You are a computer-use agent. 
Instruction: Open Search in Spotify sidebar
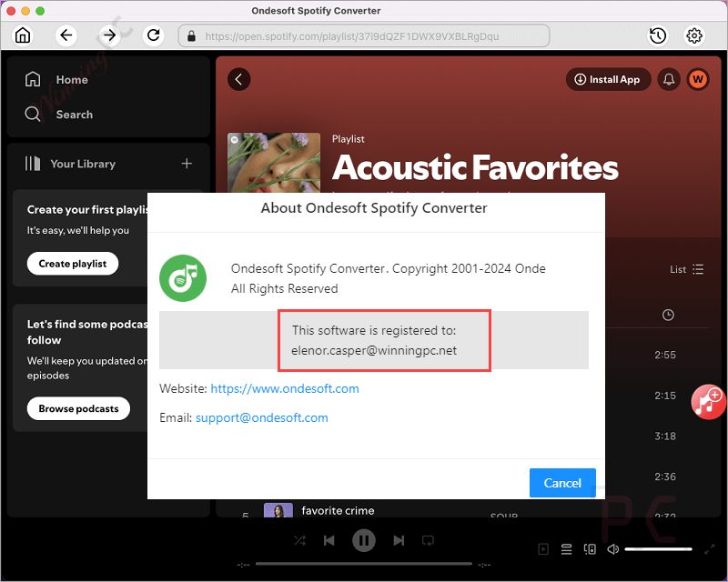pyautogui.click(x=59, y=115)
